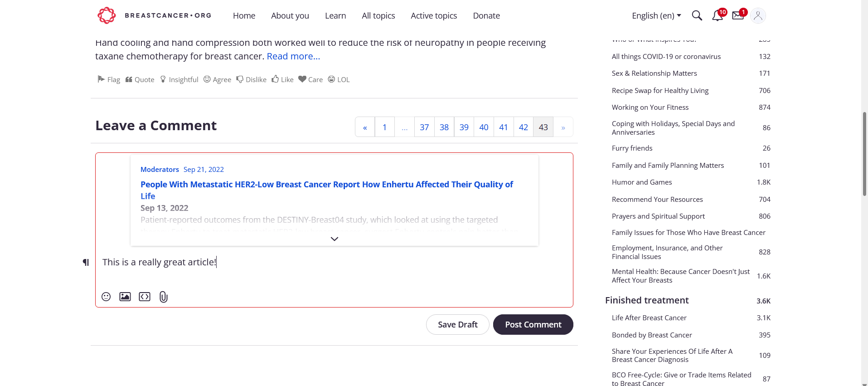The width and height of the screenshot is (868, 386).
Task: Jump to comments page 42
Action: [x=524, y=127]
